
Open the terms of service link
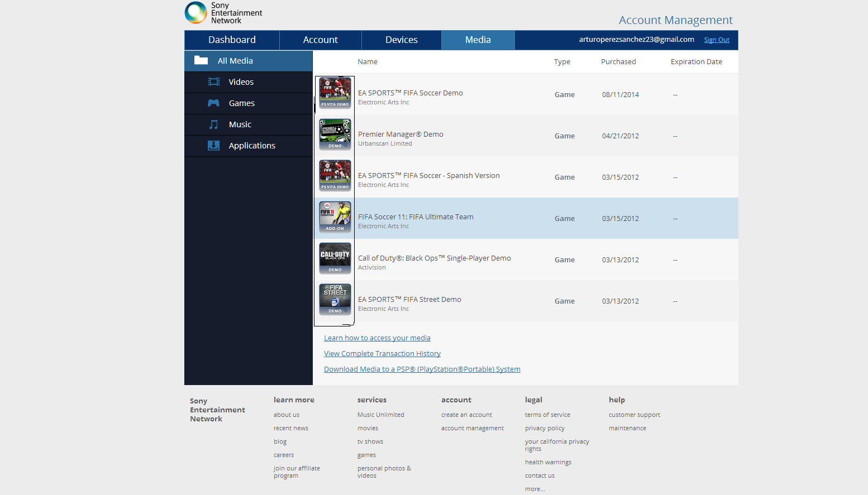547,415
